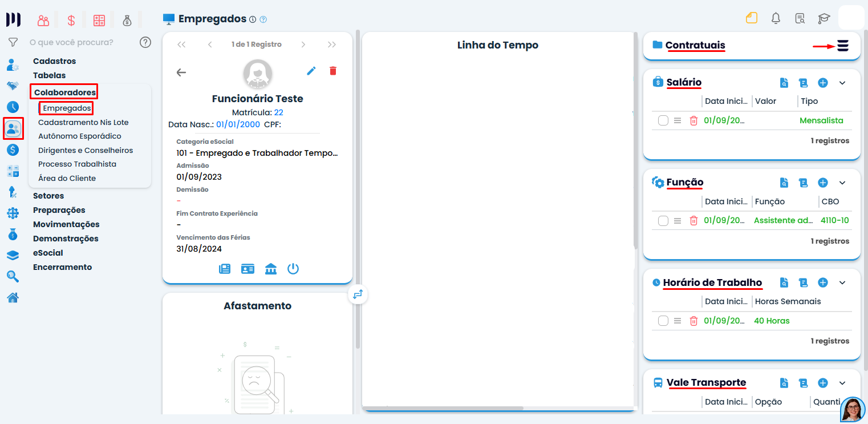Screen dimensions: 868x424
Task: Go to previous record with single-left chevron
Action: point(210,45)
